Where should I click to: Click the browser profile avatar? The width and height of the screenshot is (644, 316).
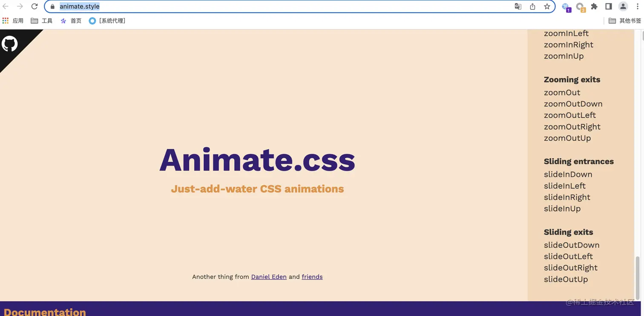click(623, 6)
